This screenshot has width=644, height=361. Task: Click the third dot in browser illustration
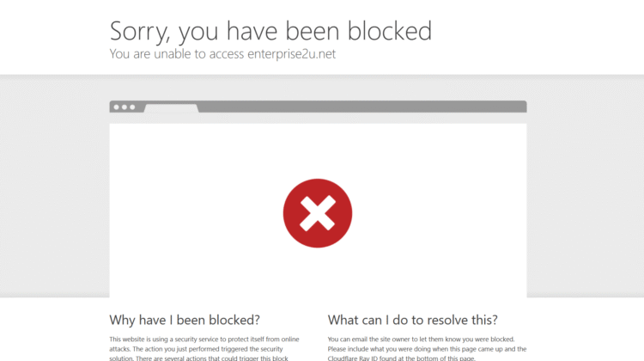pyautogui.click(x=131, y=107)
